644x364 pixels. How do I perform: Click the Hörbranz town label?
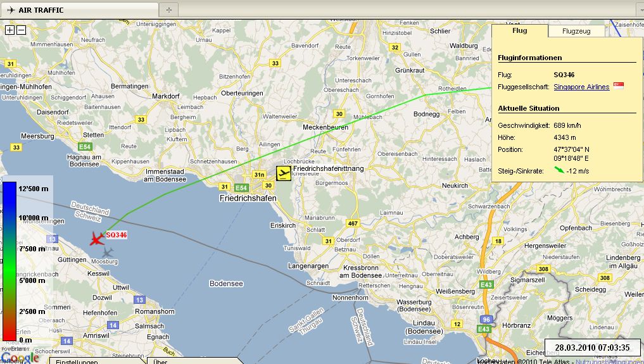(x=516, y=325)
